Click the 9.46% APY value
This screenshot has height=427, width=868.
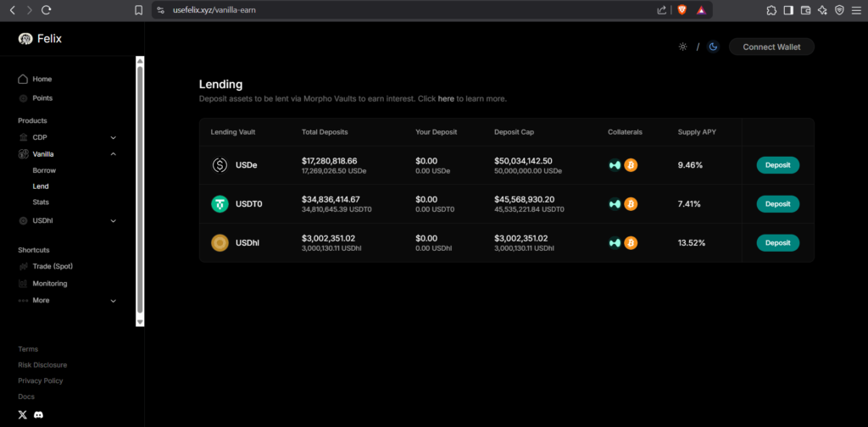tap(690, 165)
